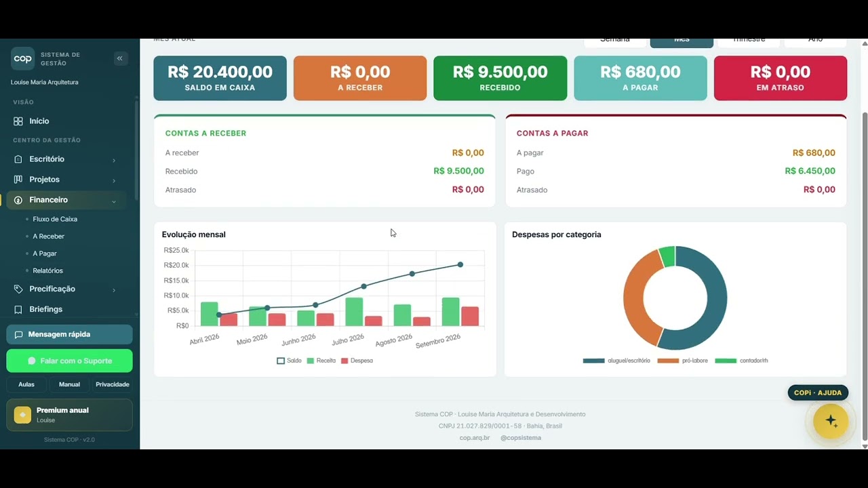Open the A Receber submenu item
The width and height of the screenshot is (868, 488).
49,237
